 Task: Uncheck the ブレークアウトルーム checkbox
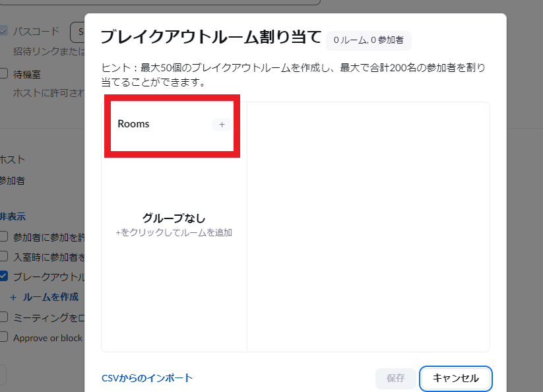tap(4, 277)
